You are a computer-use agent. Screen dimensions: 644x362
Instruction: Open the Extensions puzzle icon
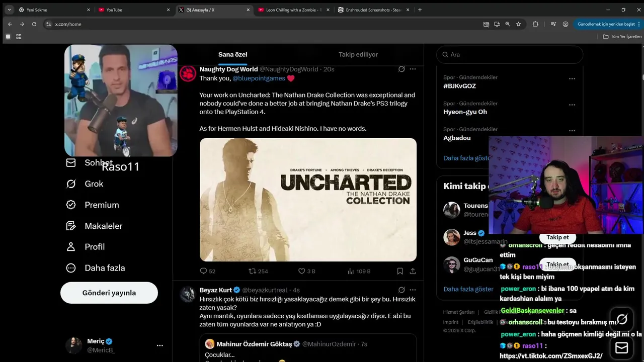pos(535,24)
